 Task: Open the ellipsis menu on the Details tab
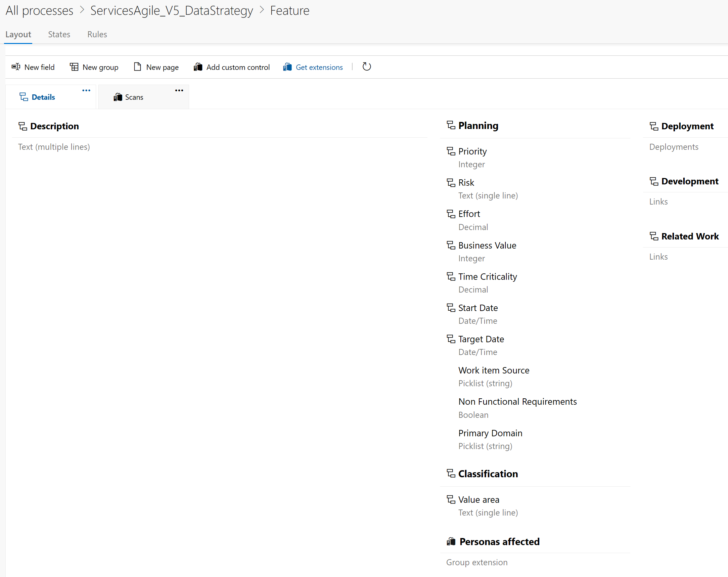tap(86, 90)
